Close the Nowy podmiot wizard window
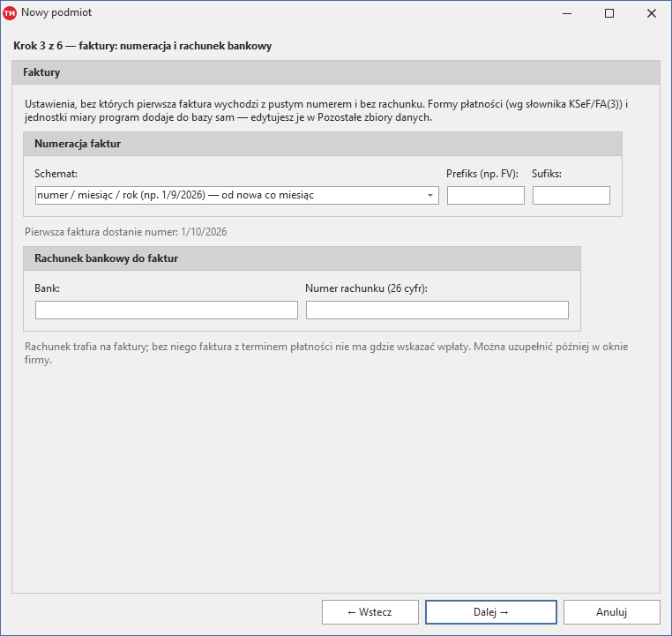Viewport: 672px width, 636px height. (651, 13)
